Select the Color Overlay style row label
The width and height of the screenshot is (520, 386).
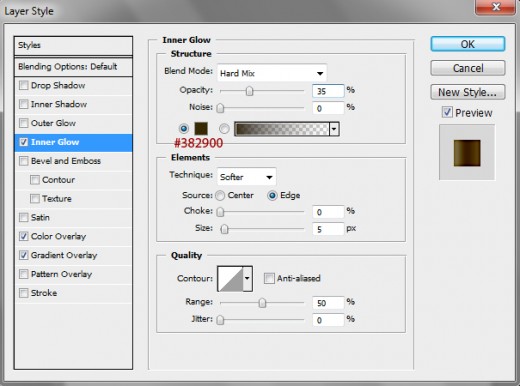point(58,236)
